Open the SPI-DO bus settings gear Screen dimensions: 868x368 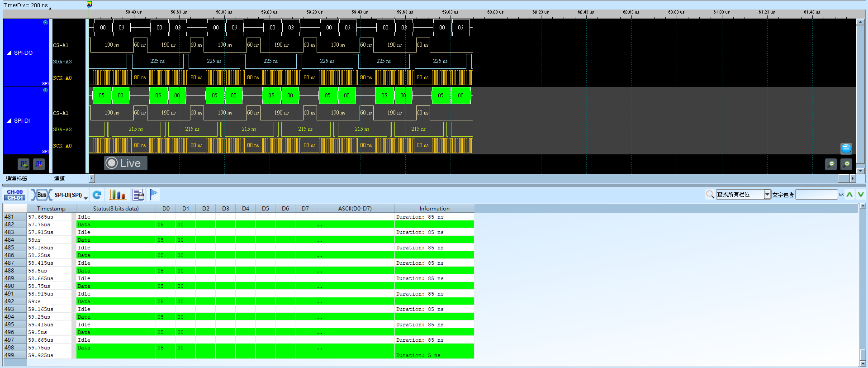click(45, 22)
